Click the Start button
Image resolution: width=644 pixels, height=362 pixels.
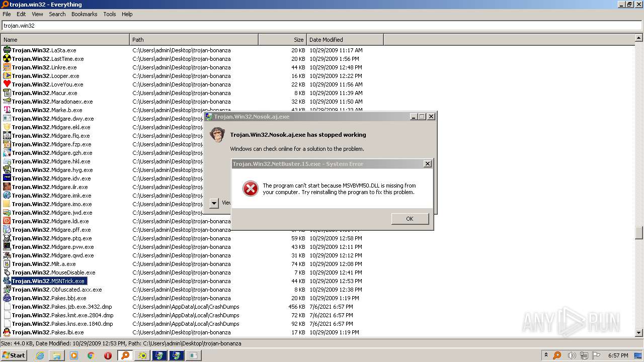[x=14, y=355]
